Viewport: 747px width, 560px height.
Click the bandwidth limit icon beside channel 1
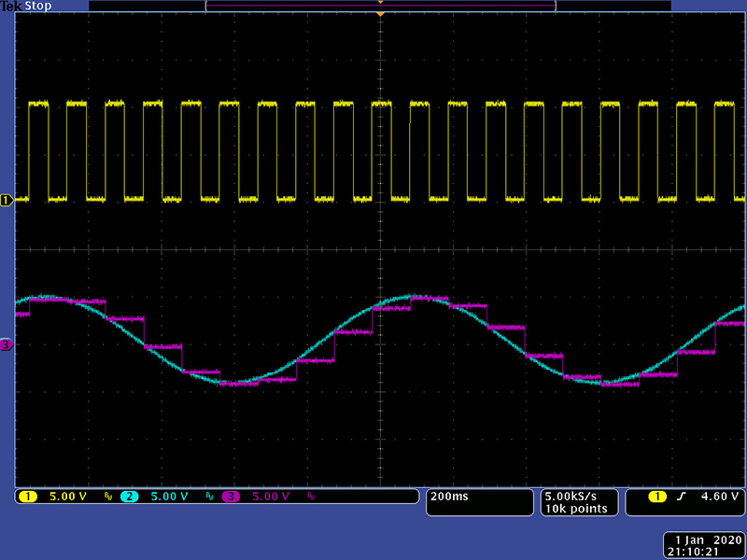(107, 497)
